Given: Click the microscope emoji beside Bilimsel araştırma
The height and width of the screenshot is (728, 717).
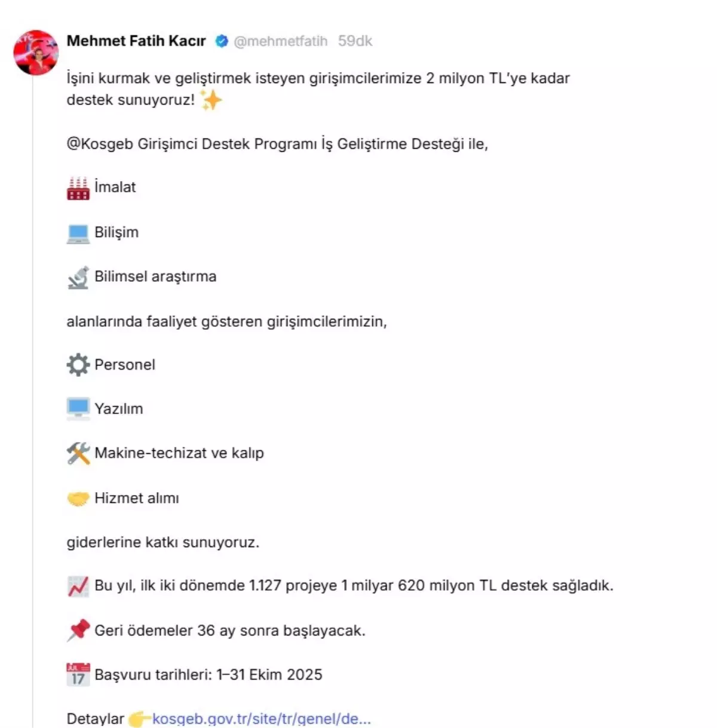Looking at the screenshot, I should click(78, 277).
